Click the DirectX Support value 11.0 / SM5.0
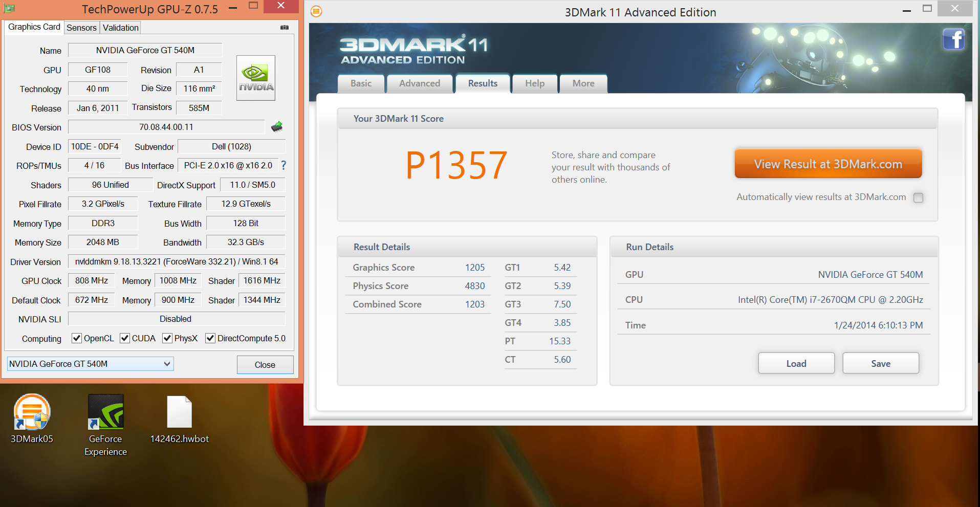980x507 pixels. (x=253, y=185)
